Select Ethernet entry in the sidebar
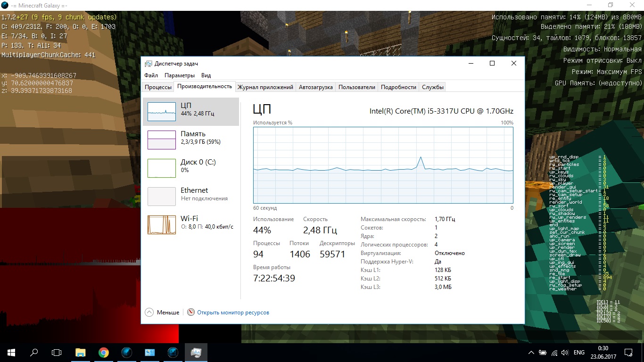Viewport: 644px width, 362px height. (191, 197)
